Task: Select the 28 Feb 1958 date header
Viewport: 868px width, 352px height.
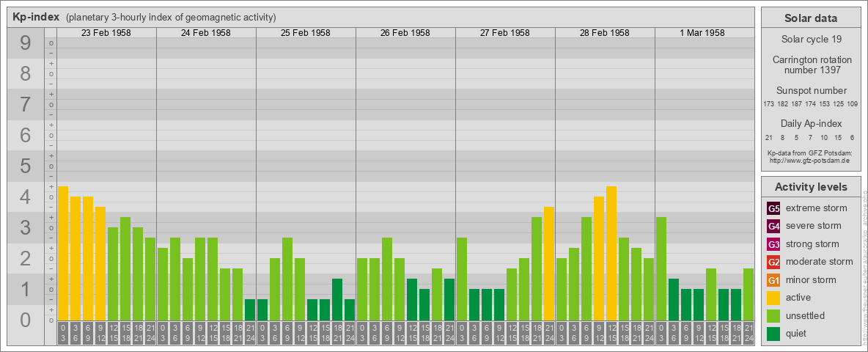Action: click(605, 33)
